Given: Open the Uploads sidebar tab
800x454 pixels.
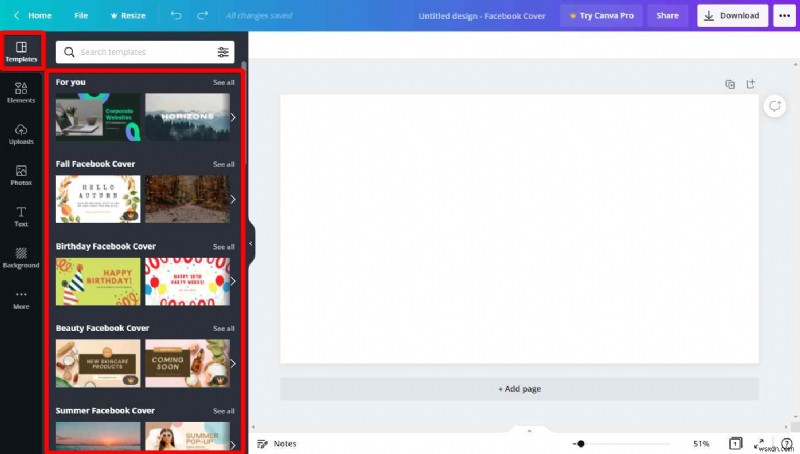Looking at the screenshot, I should pyautogui.click(x=21, y=134).
